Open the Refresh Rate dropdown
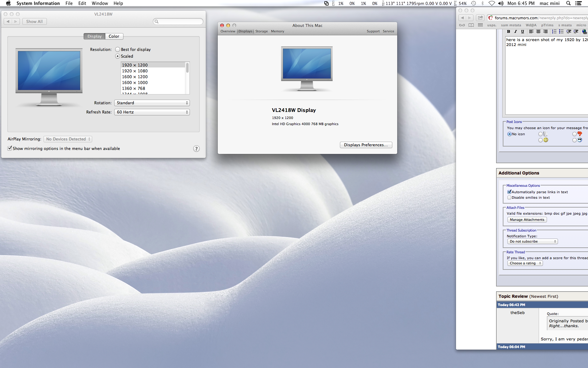The width and height of the screenshot is (588, 368). (x=152, y=112)
